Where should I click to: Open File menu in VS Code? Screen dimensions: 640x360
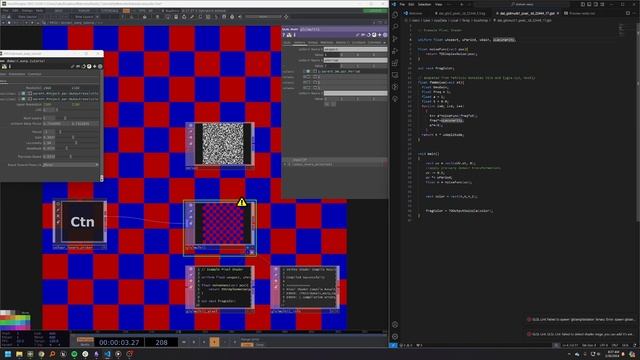coord(402,4)
